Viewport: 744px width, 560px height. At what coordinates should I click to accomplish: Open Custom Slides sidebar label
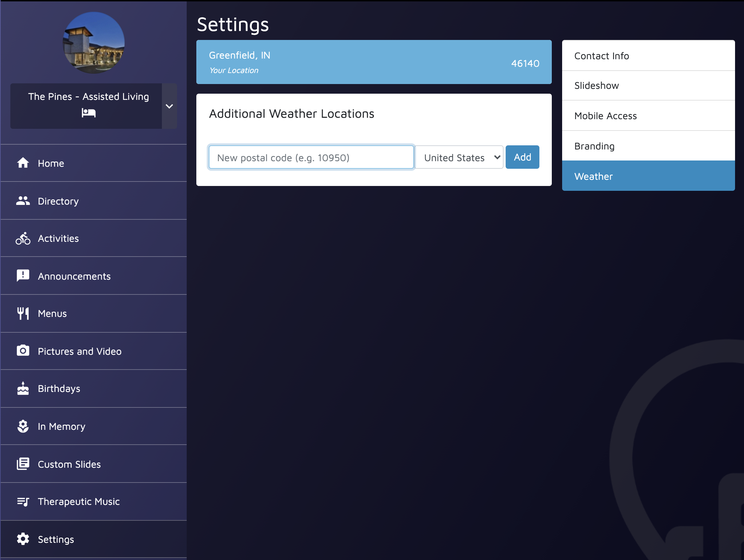coord(69,464)
